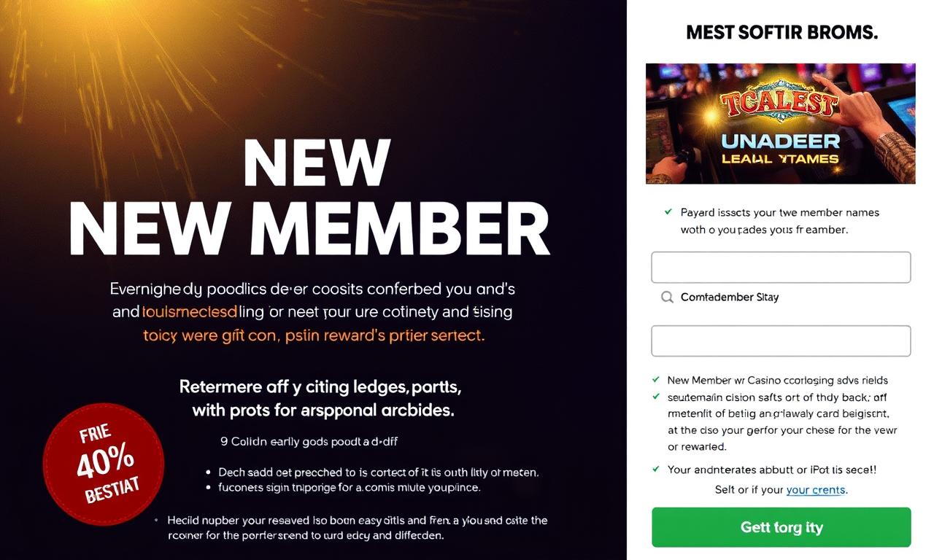
Task: Click the large 'NEW MEMBER' headline
Action: tap(309, 227)
